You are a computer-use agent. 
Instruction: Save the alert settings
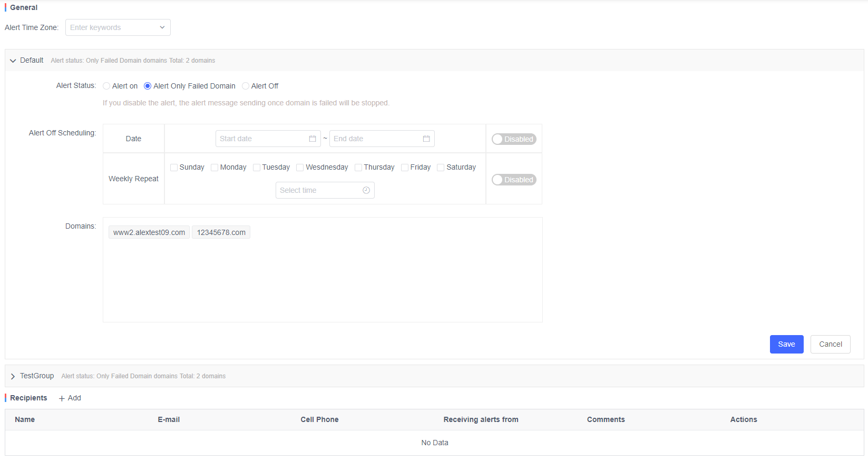[786, 344]
